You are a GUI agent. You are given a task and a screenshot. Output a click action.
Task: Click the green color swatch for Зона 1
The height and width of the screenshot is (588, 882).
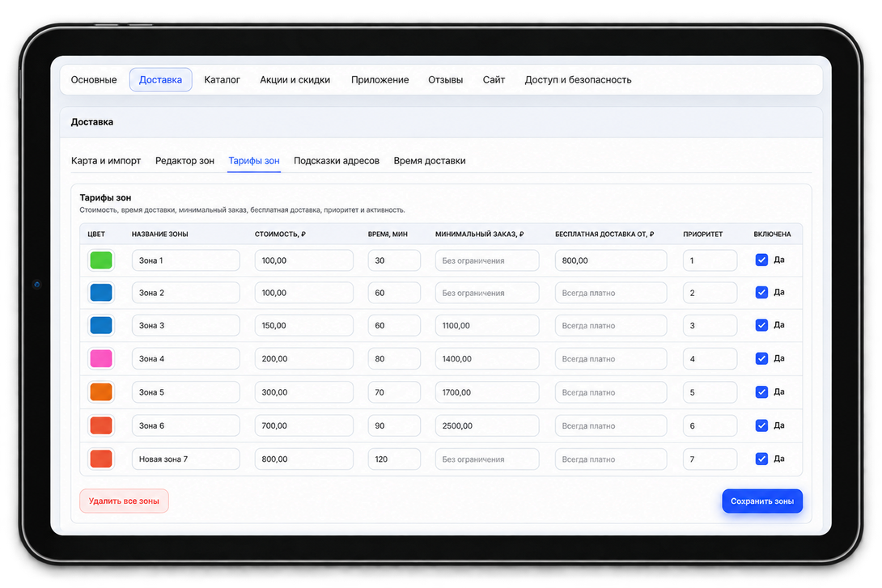click(x=101, y=260)
